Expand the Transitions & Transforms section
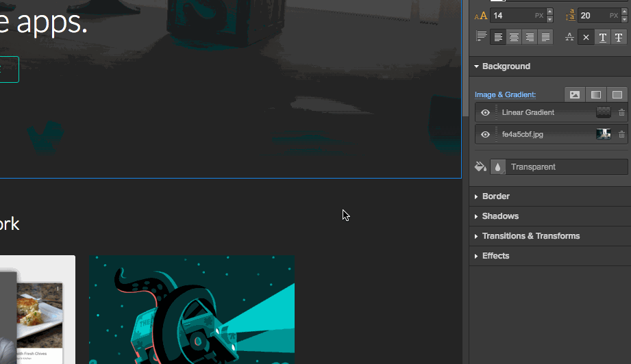631x364 pixels. (x=530, y=236)
